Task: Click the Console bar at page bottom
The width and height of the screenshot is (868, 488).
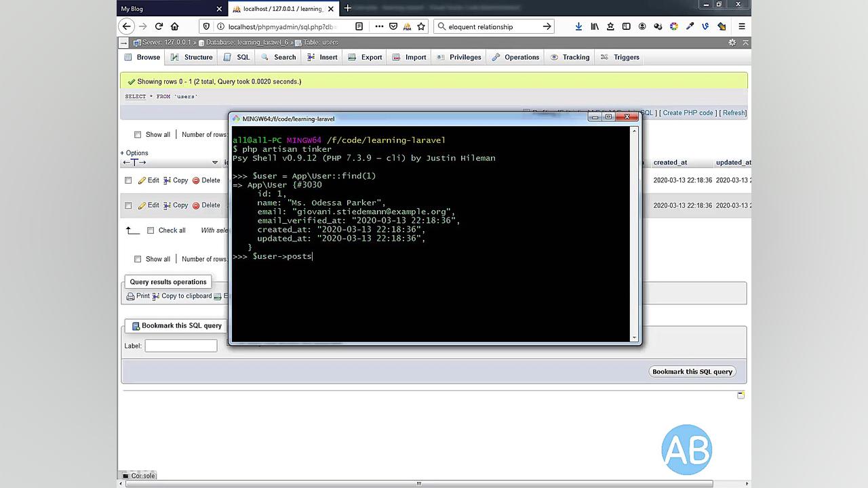Action: point(138,476)
